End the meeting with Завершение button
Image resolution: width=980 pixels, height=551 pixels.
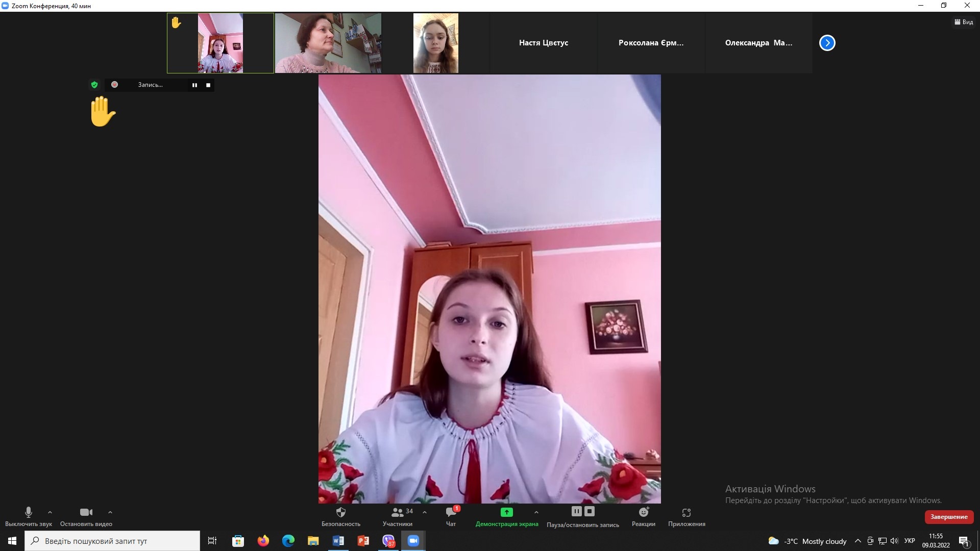pos(949,517)
